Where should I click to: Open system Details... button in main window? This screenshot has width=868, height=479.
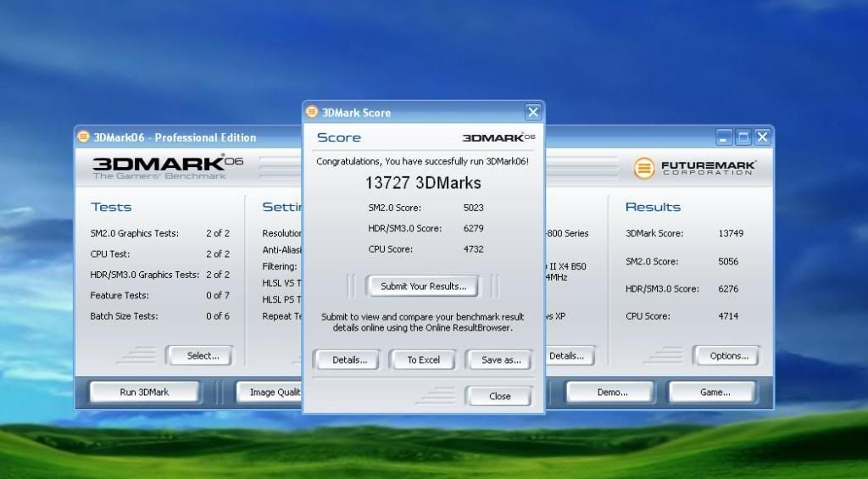[x=570, y=356]
